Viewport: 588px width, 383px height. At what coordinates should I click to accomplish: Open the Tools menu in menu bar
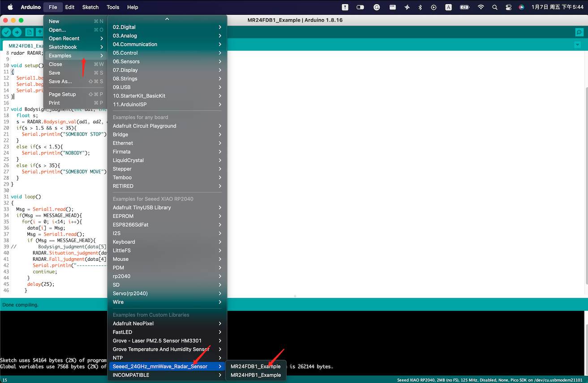113,7
